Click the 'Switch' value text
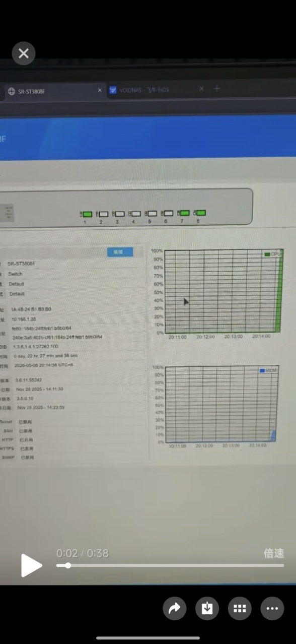Image resolution: width=296 pixels, height=644 pixels. (x=15, y=274)
